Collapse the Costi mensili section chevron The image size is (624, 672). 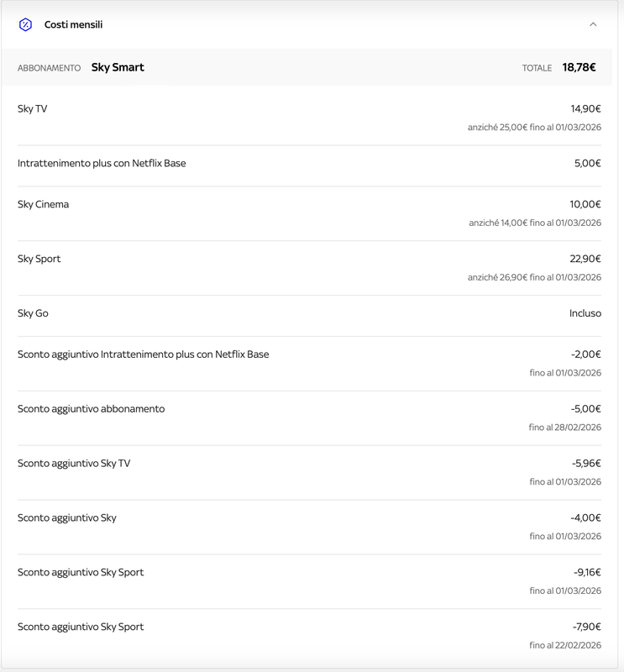(593, 24)
